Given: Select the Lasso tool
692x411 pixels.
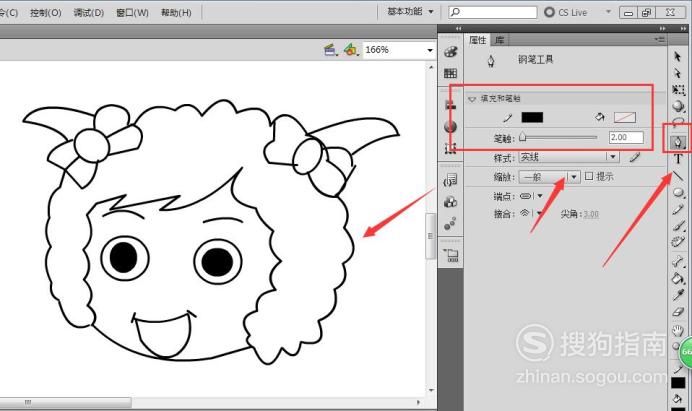Looking at the screenshot, I should point(678,122).
